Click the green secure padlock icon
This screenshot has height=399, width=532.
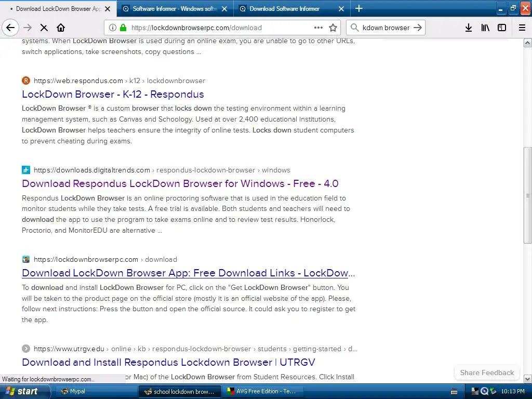click(123, 28)
